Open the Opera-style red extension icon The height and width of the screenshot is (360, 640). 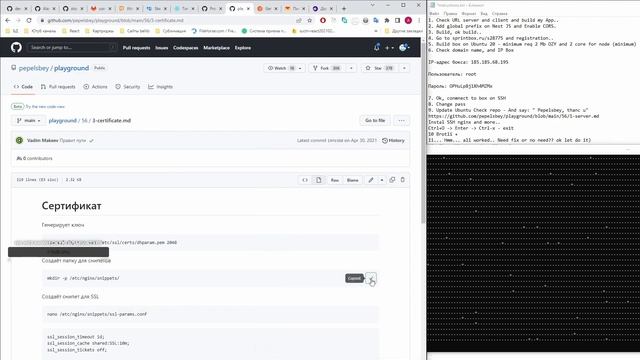(x=323, y=20)
